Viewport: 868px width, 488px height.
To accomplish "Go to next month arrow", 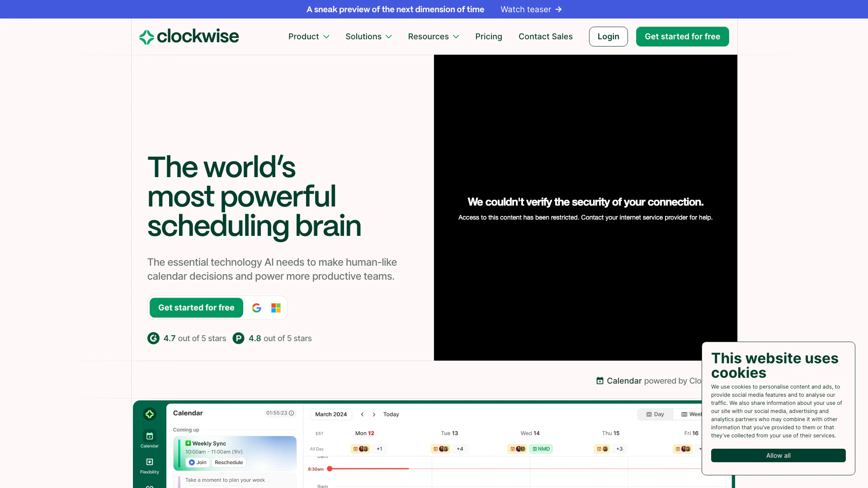I will (374, 414).
